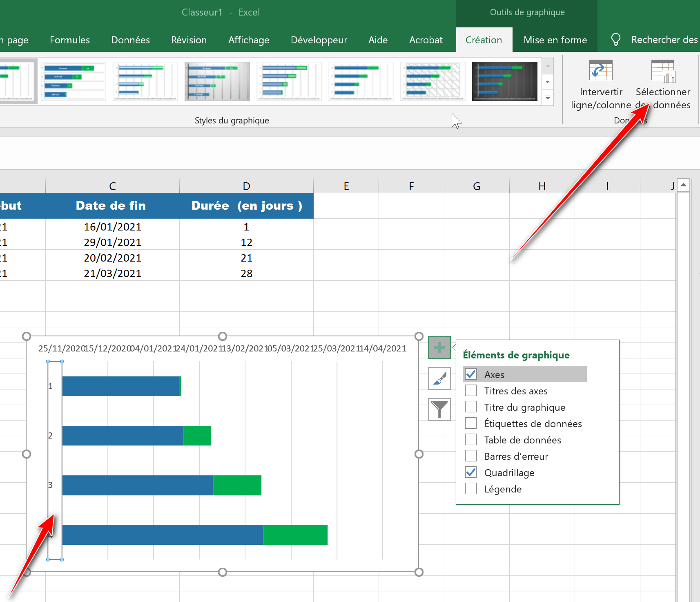
Task: Click the chart's top date axis
Action: (x=222, y=348)
